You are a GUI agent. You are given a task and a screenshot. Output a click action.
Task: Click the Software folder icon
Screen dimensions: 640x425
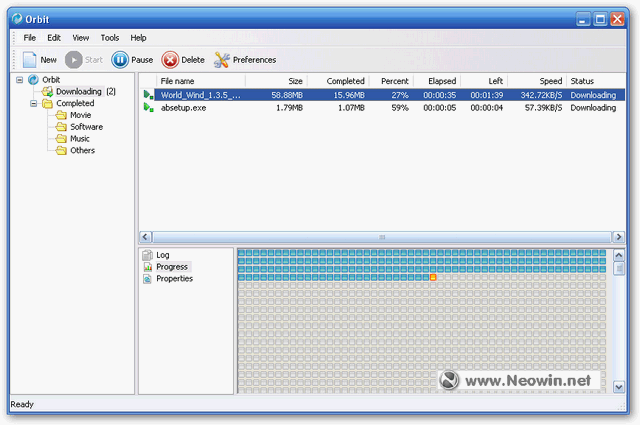click(61, 127)
